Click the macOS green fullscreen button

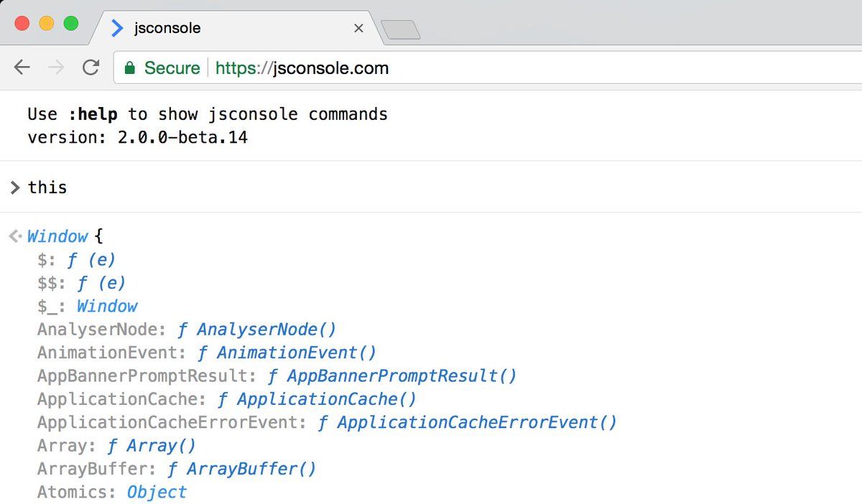click(70, 23)
